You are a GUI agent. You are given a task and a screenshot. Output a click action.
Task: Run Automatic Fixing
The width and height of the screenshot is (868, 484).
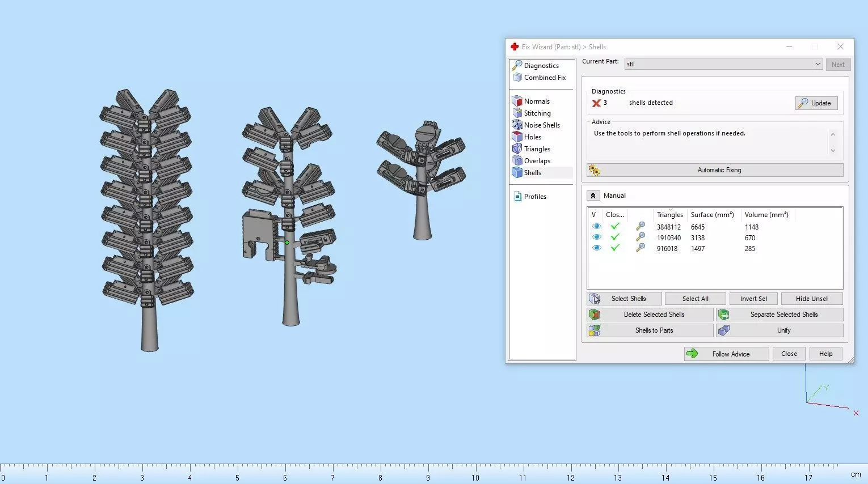(x=715, y=170)
